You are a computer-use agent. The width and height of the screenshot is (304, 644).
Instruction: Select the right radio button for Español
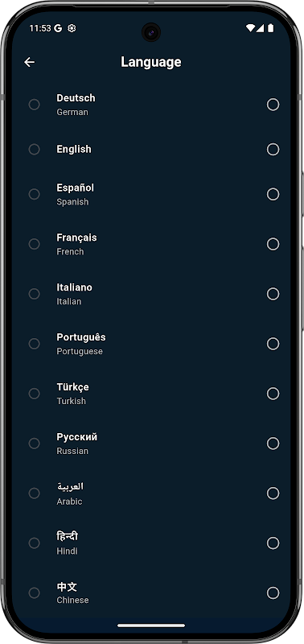(273, 194)
